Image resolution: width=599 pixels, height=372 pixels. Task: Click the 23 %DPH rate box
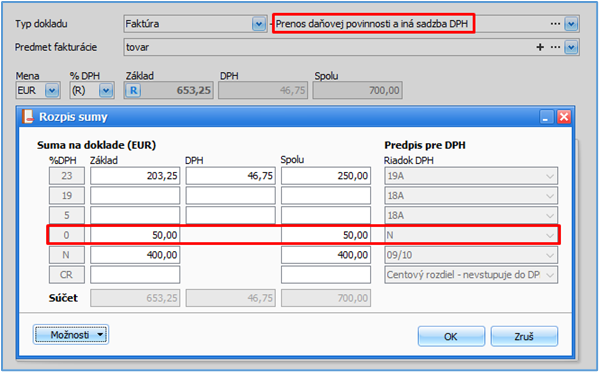coord(67,176)
